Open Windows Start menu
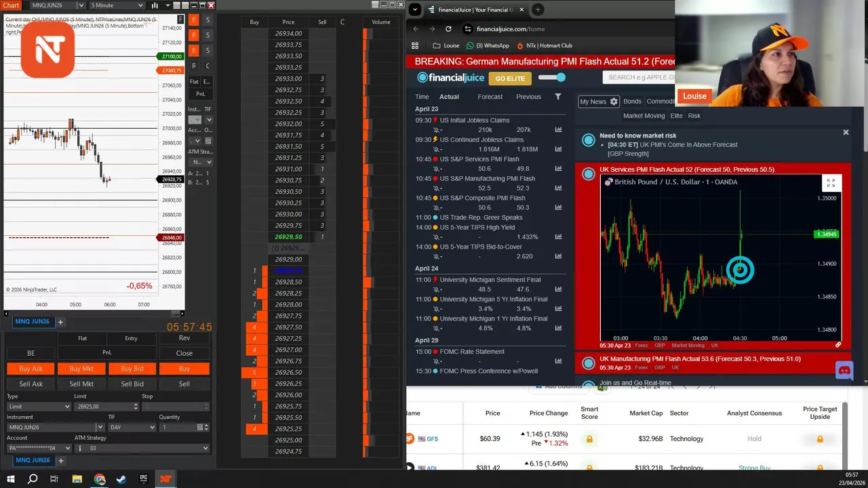Screen dimensions: 868x488 coord(11,479)
